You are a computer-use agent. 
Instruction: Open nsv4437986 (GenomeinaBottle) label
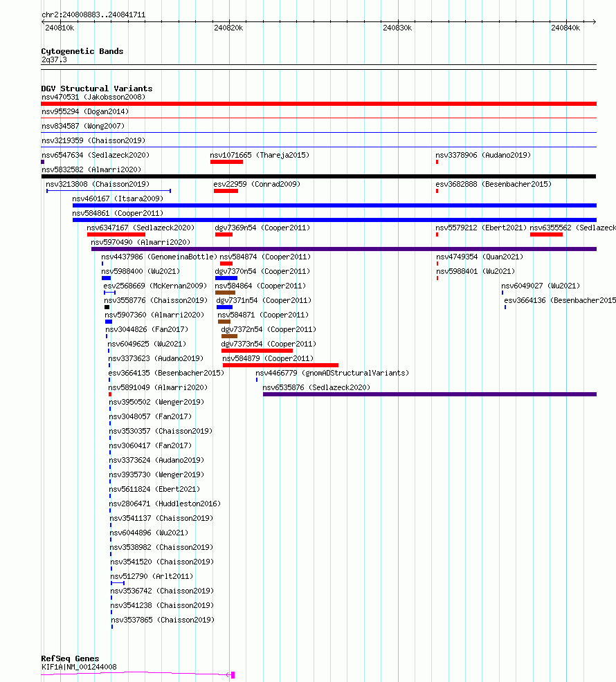pyautogui.click(x=159, y=257)
